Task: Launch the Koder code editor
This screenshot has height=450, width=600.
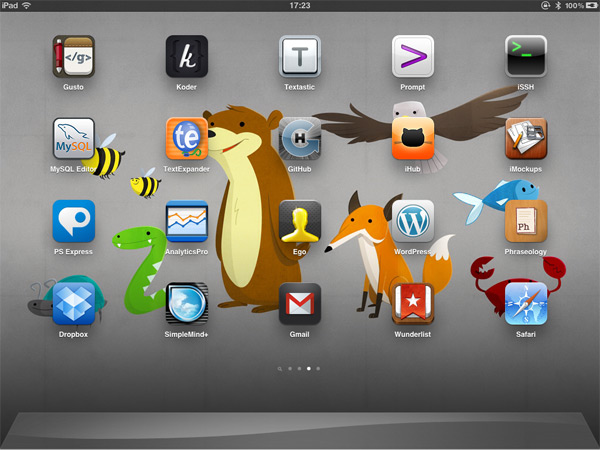Action: tap(187, 56)
